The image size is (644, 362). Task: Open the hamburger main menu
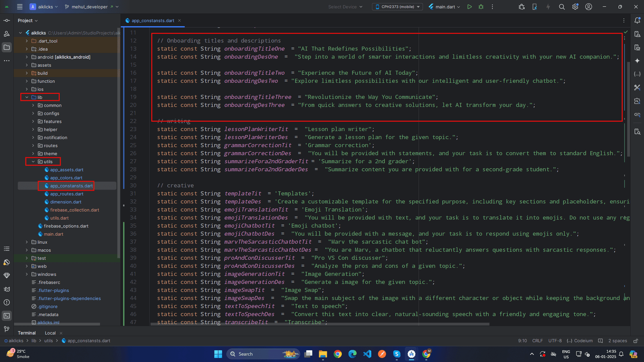(20, 7)
